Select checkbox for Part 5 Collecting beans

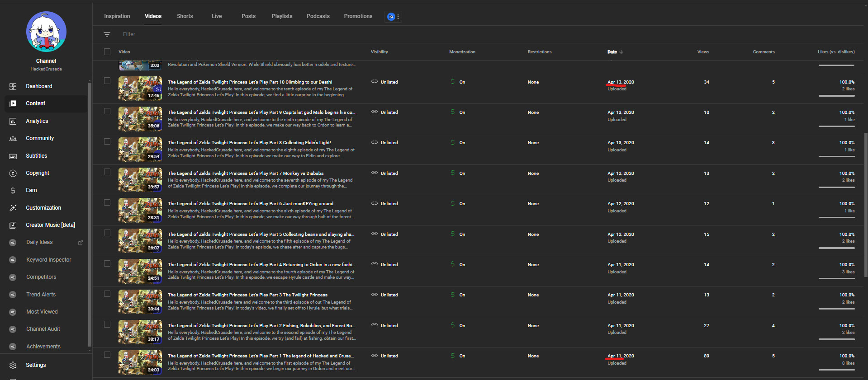tap(107, 233)
